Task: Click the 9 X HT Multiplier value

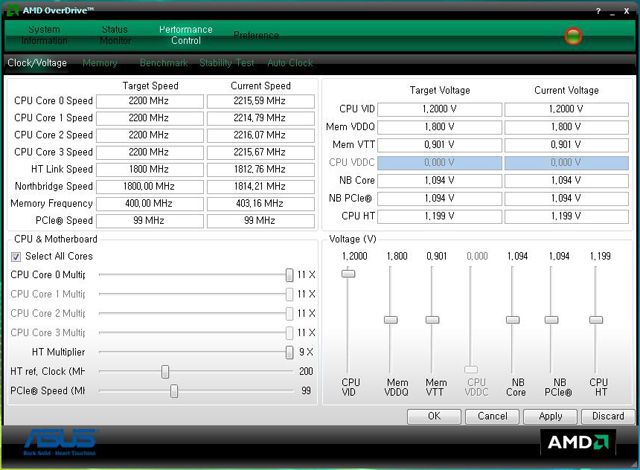Action: [306, 352]
